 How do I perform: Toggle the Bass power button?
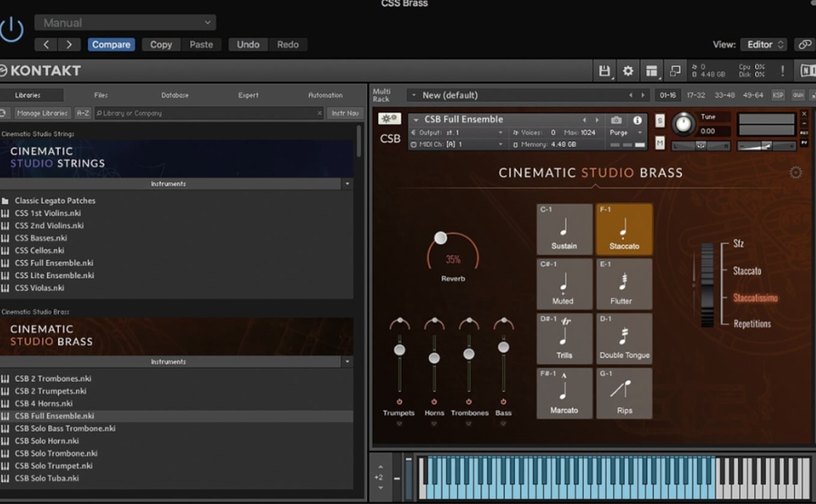tap(503, 402)
